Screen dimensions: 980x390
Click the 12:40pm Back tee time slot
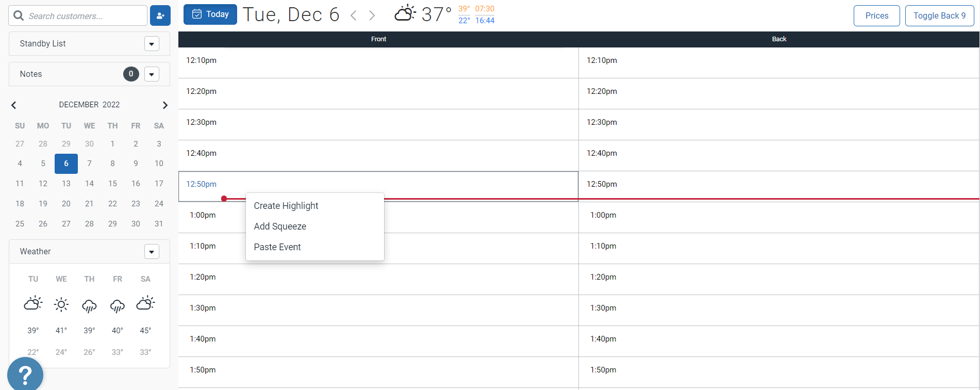(779, 156)
